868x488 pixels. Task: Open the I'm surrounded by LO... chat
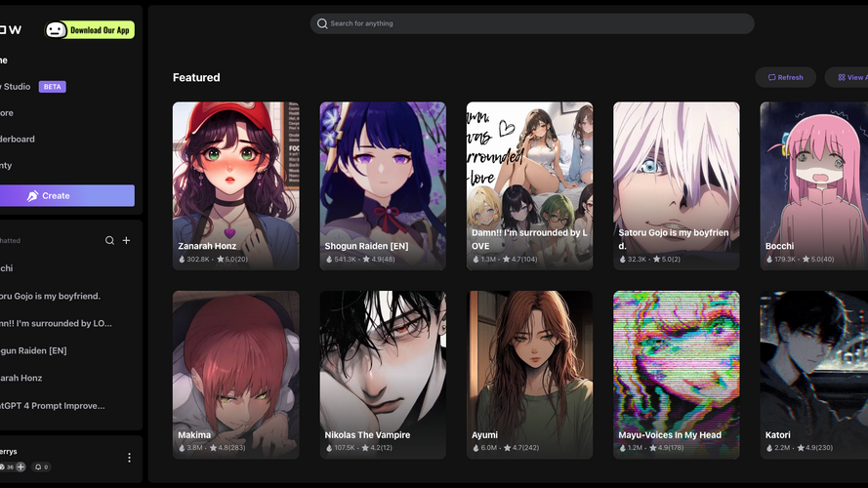[56, 323]
